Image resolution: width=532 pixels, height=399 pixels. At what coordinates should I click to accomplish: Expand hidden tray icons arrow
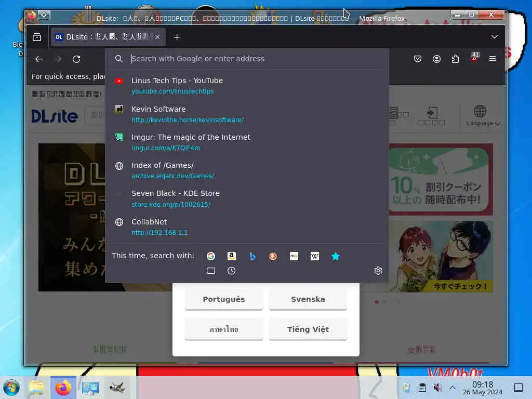pyautogui.click(x=453, y=388)
